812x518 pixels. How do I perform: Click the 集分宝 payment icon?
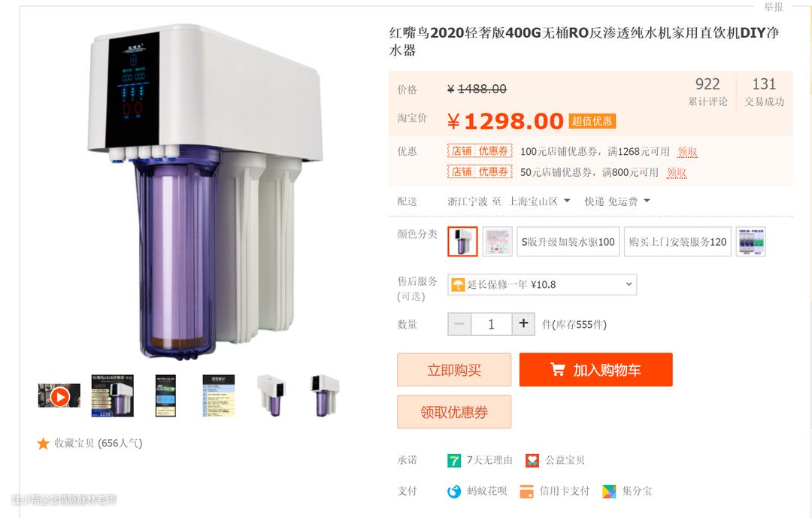click(x=610, y=491)
